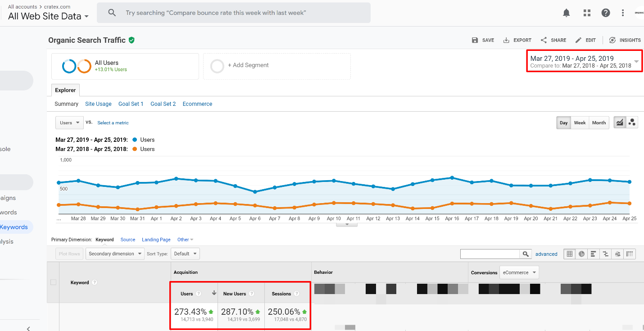
Task: Open the INSIGHTS panel
Action: pyautogui.click(x=625, y=40)
